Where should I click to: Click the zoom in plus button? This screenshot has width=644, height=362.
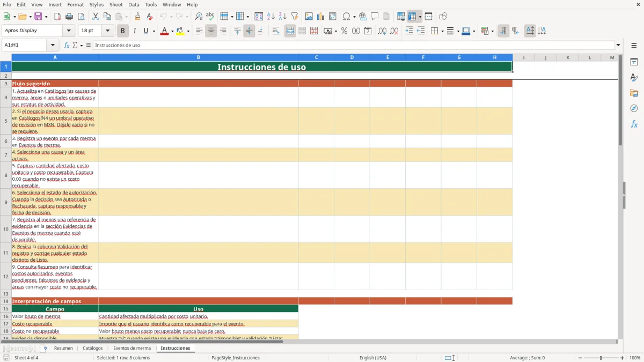623,358
